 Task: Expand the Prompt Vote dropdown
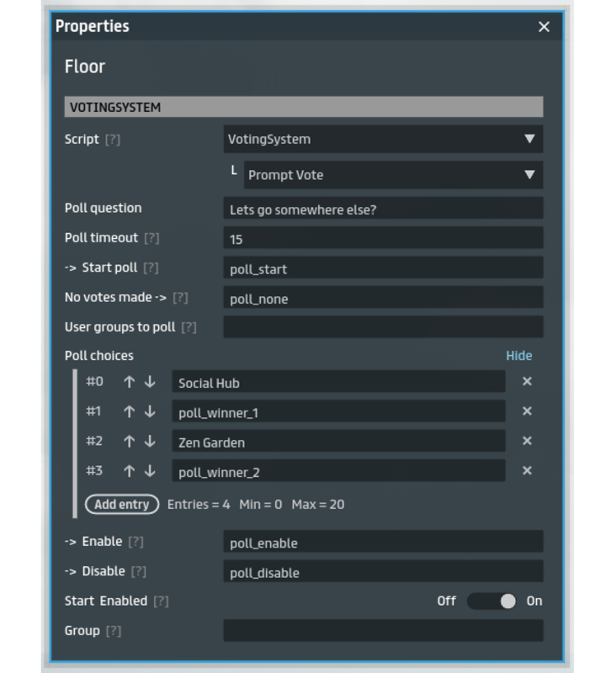coord(392,175)
